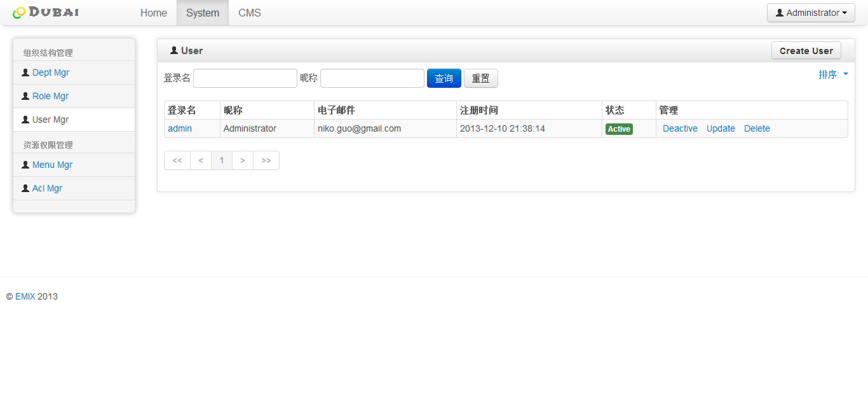Click the Dept Mgr person icon
The width and height of the screenshot is (868, 416).
25,73
